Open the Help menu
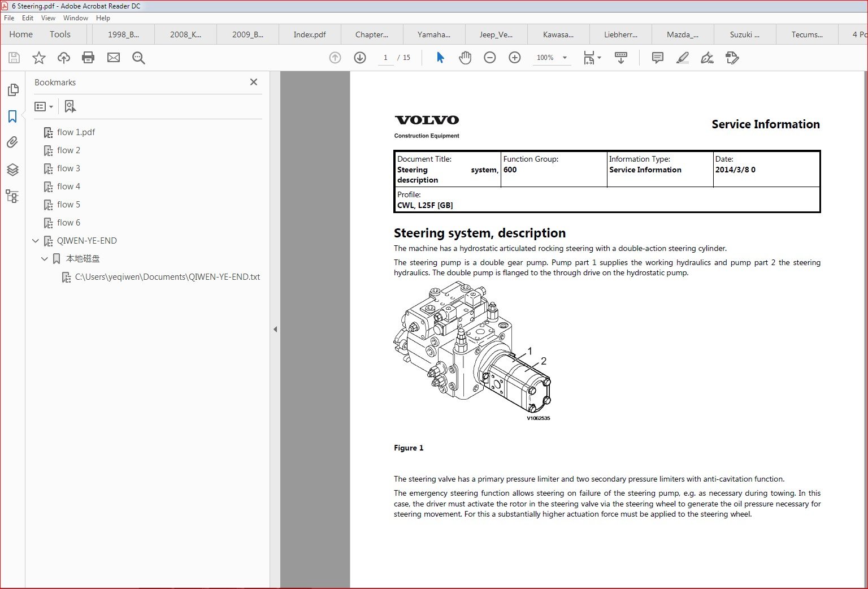Screen dimensions: 868x589 tap(103, 18)
